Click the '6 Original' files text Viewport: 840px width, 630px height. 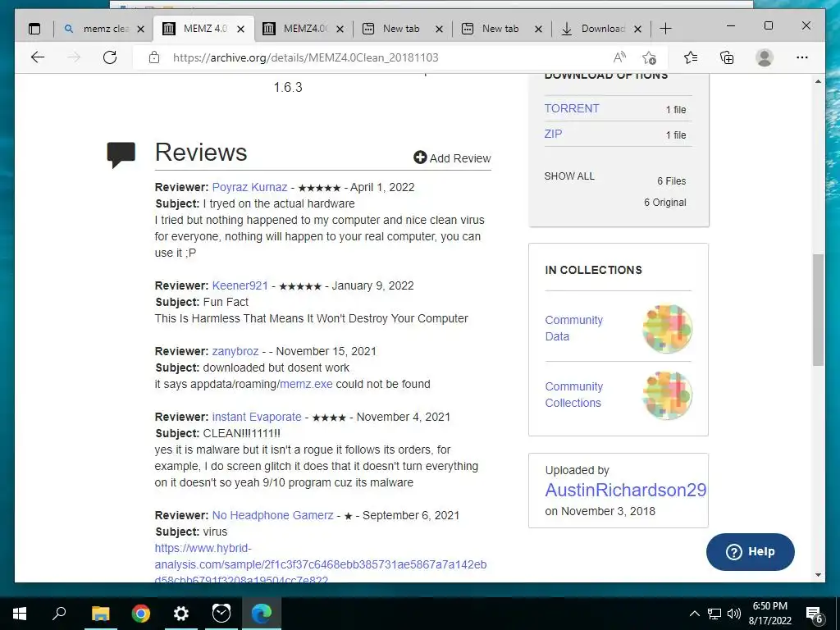coord(664,203)
